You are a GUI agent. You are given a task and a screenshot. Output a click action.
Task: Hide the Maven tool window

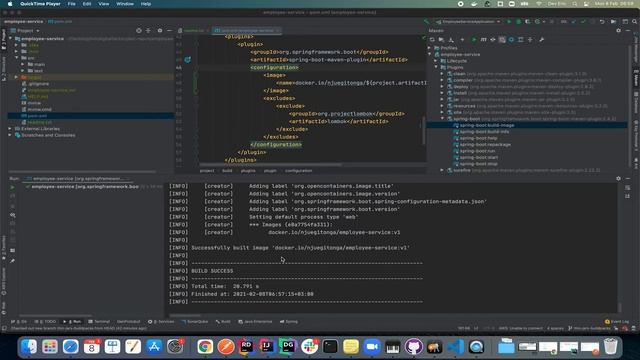(628, 31)
